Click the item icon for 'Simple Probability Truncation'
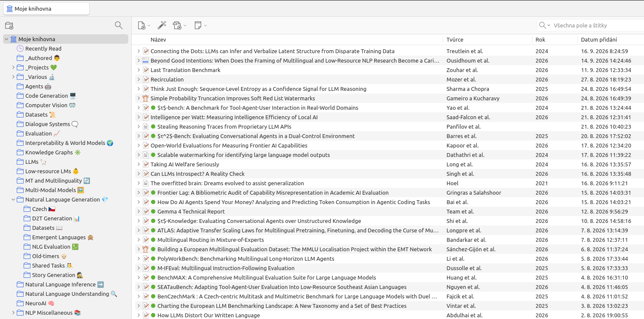 145,98
